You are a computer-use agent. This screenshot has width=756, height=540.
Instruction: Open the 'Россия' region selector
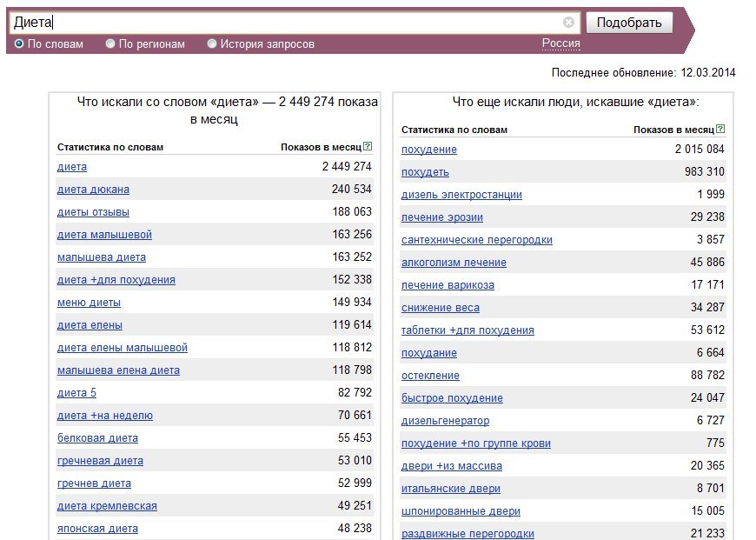tap(560, 43)
